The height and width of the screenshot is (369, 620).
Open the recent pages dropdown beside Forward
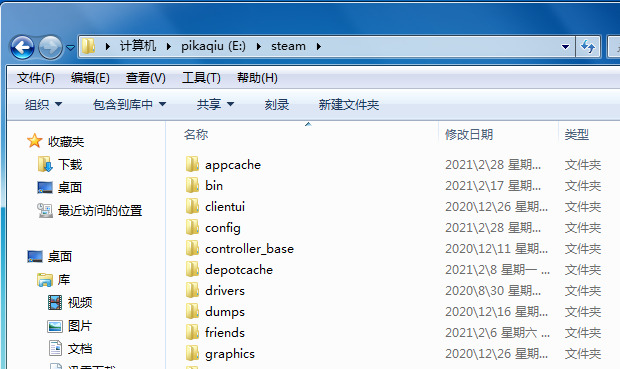pyautogui.click(x=70, y=48)
